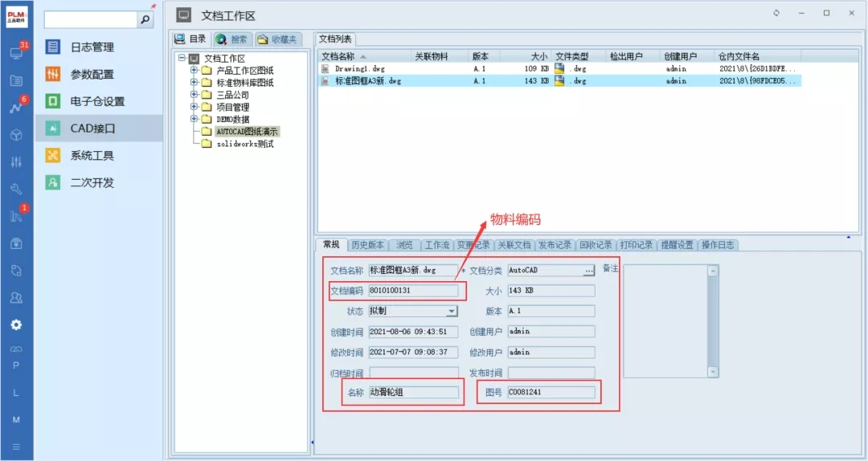Viewport: 868px width, 461px height.
Task: Open the 状态 status dropdown
Action: pyautogui.click(x=452, y=312)
